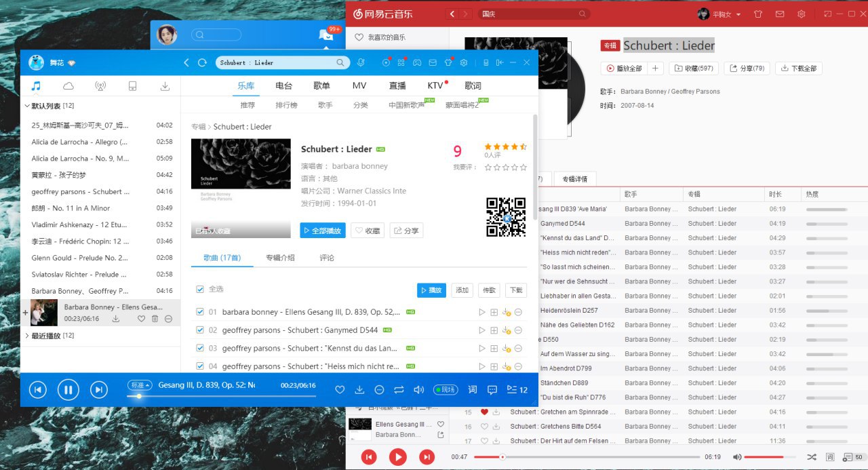Click the voice search microphone icon
This screenshot has width=868, height=470.
(361, 62)
